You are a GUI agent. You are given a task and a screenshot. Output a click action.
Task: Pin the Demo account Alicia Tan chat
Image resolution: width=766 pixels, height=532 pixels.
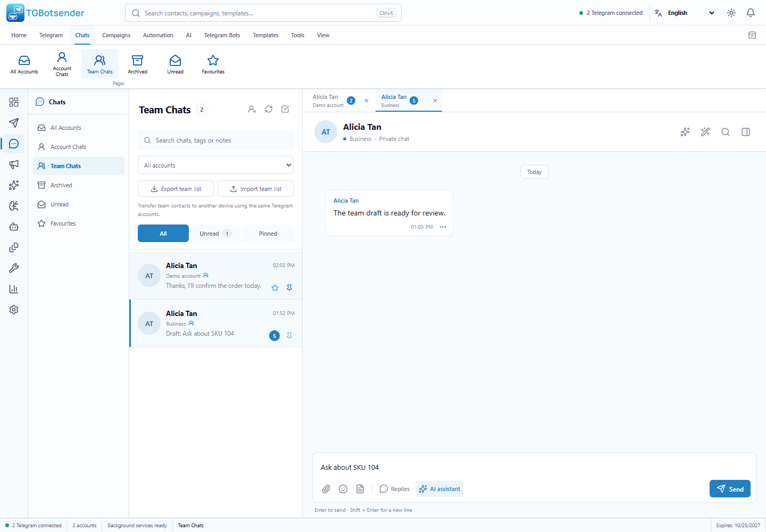point(289,288)
